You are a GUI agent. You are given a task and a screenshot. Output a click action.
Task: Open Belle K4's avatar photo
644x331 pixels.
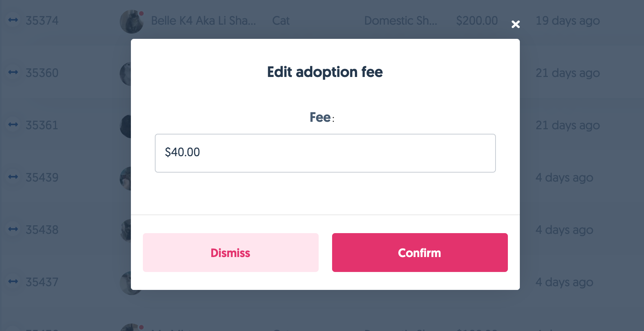131,21
